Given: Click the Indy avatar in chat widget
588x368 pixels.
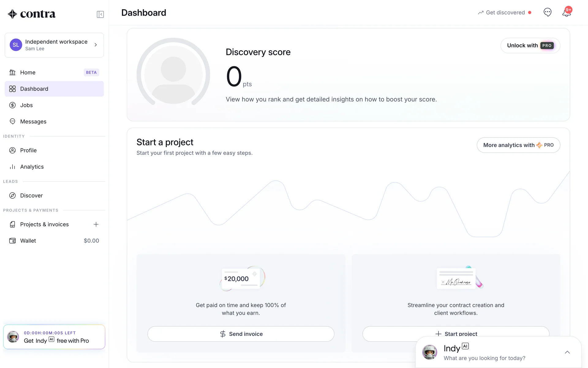Looking at the screenshot, I should click(430, 352).
